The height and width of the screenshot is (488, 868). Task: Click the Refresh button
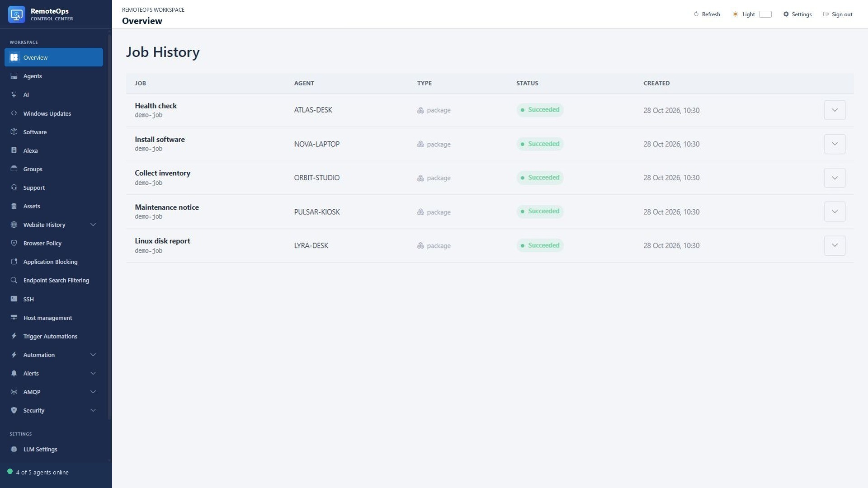click(x=707, y=14)
